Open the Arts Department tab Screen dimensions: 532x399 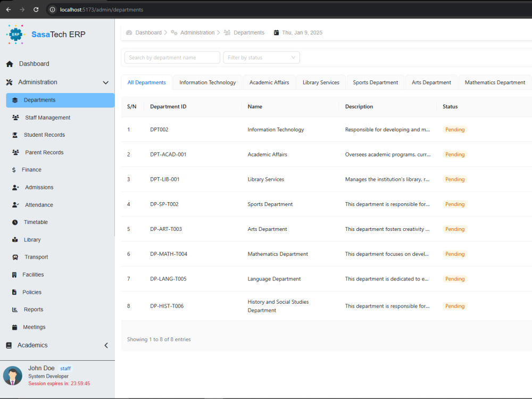(431, 82)
